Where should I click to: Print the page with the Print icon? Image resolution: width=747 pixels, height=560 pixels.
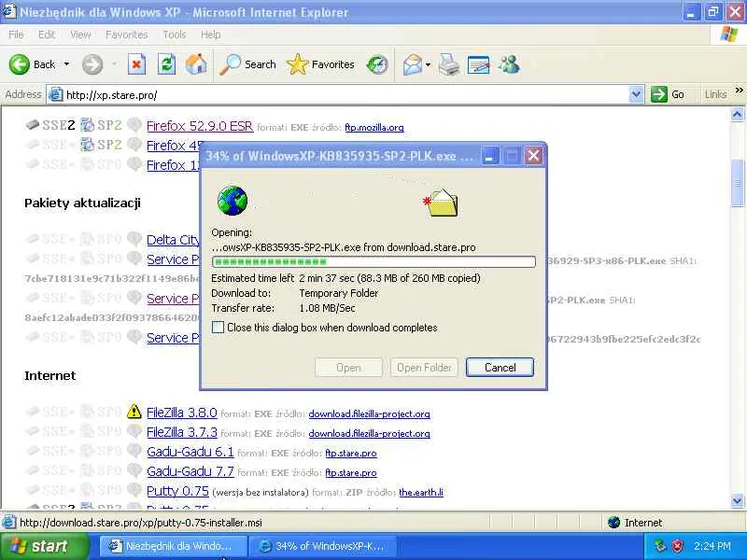pyautogui.click(x=449, y=64)
